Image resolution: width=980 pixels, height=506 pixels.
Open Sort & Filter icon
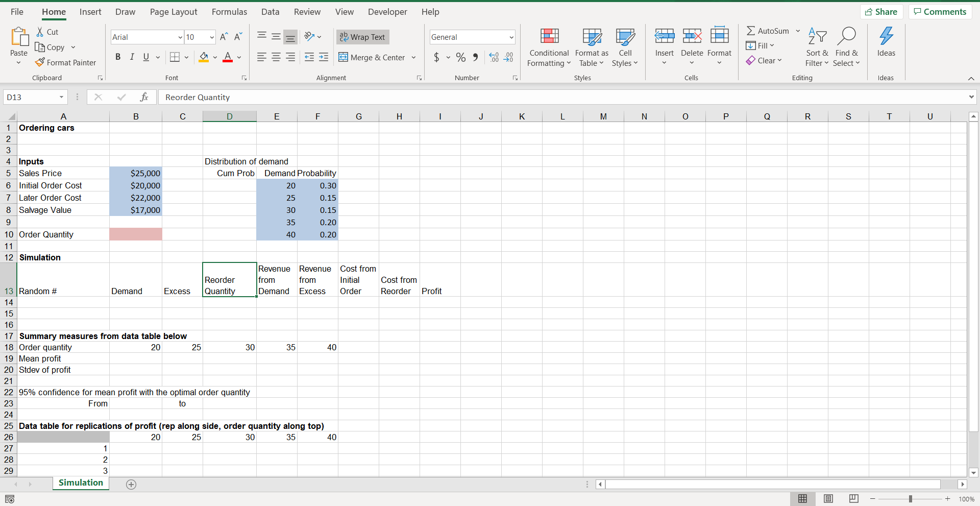click(x=817, y=36)
